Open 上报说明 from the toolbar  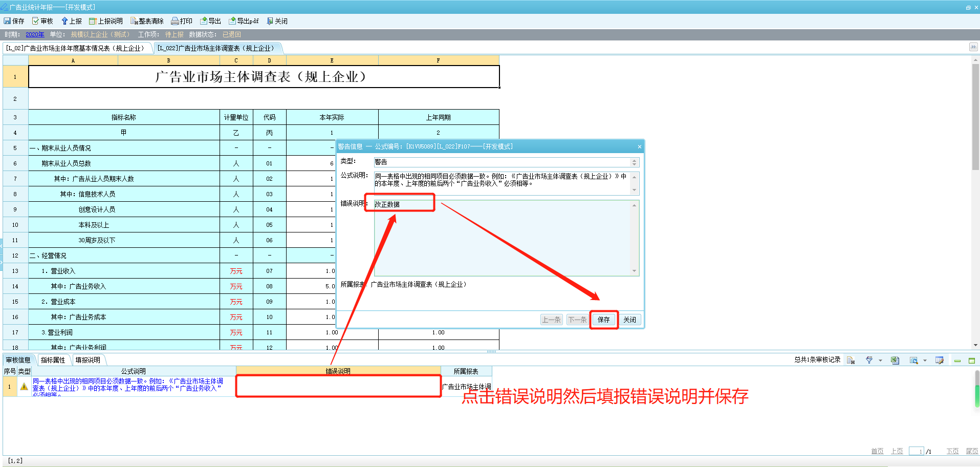[106, 21]
